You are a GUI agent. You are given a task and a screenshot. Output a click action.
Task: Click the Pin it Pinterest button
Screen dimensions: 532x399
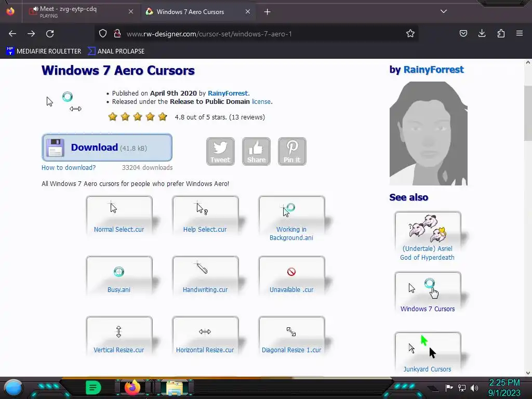pyautogui.click(x=292, y=151)
